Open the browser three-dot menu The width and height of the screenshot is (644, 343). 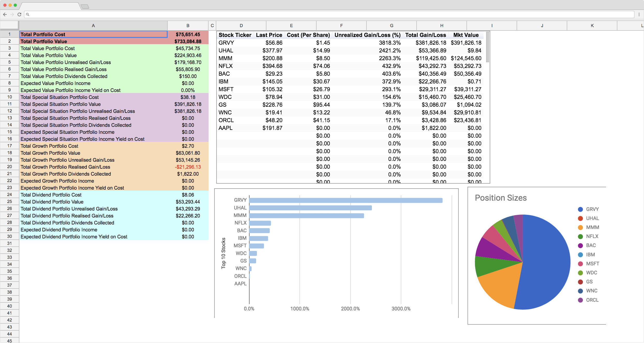[x=639, y=14]
